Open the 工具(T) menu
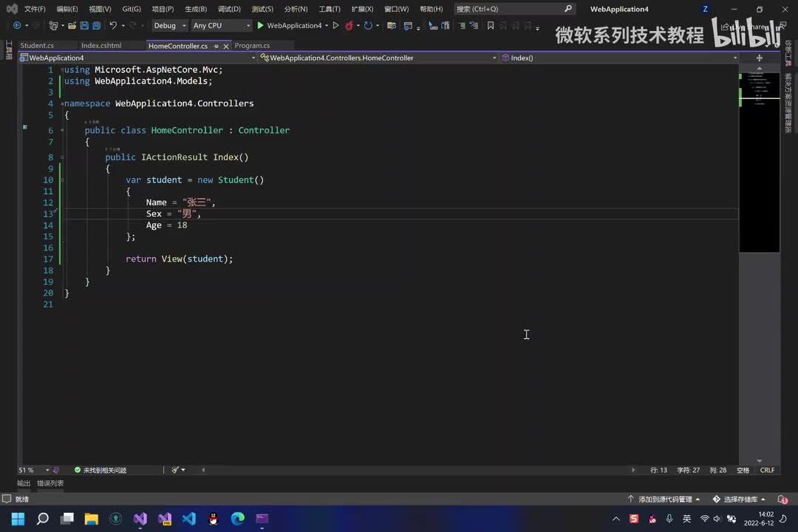Viewport: 798px width, 532px height. 330,9
